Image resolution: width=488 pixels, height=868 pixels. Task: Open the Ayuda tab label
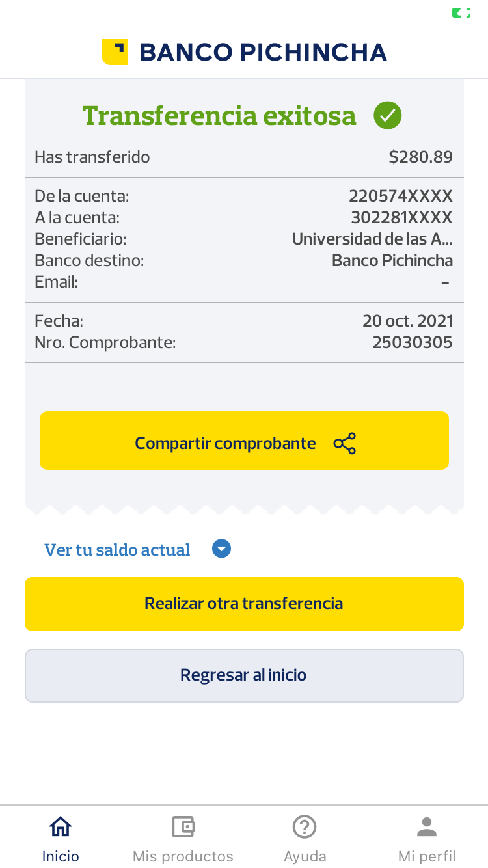point(305,856)
